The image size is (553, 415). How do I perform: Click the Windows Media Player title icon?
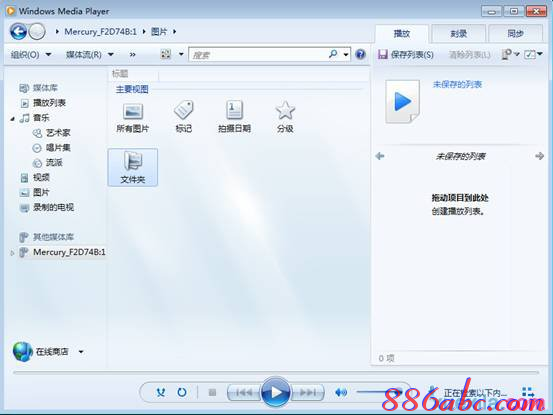(x=11, y=11)
